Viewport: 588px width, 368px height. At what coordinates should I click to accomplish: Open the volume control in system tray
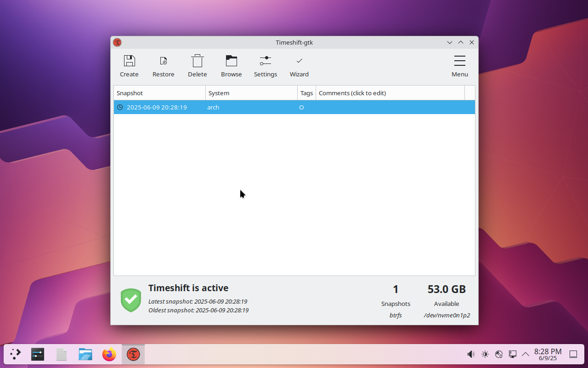click(471, 354)
